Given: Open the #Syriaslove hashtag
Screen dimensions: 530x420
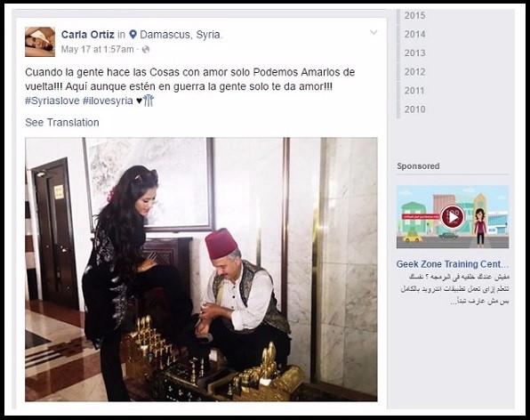Looking at the screenshot, I should click(52, 101).
